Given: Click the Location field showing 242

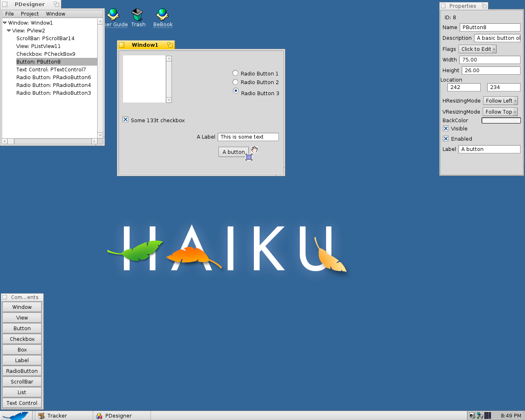Looking at the screenshot, I should click(464, 87).
